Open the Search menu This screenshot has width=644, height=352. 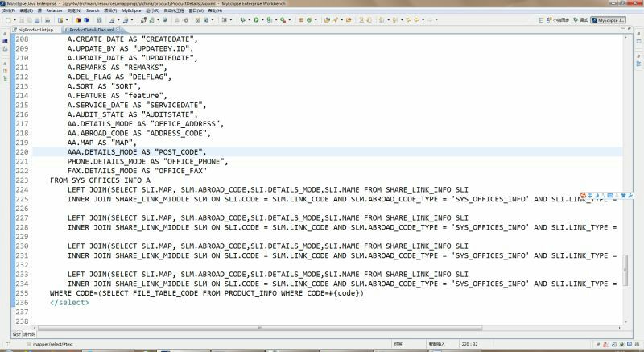point(93,10)
